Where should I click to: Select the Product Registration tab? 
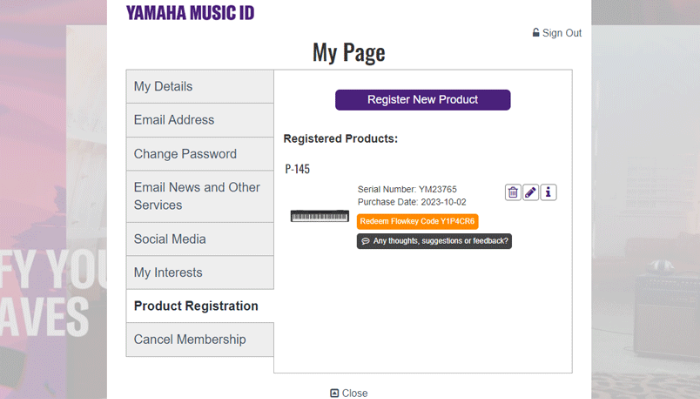[200, 306]
